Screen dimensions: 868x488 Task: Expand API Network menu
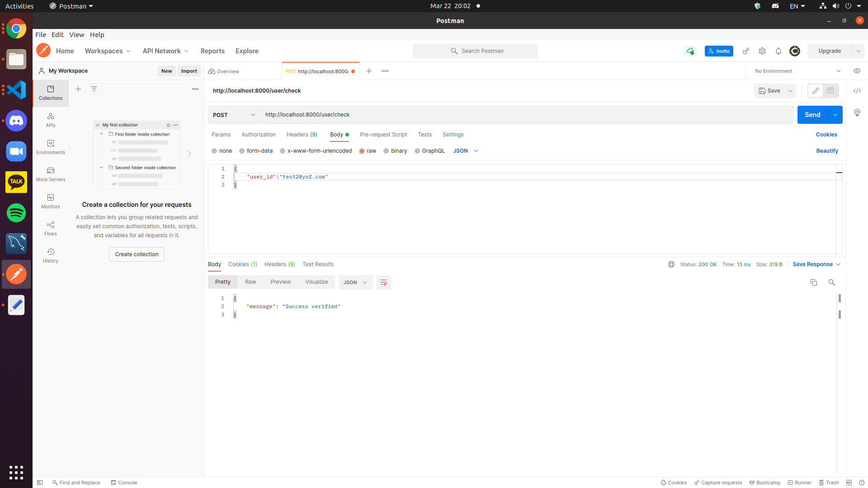point(165,51)
